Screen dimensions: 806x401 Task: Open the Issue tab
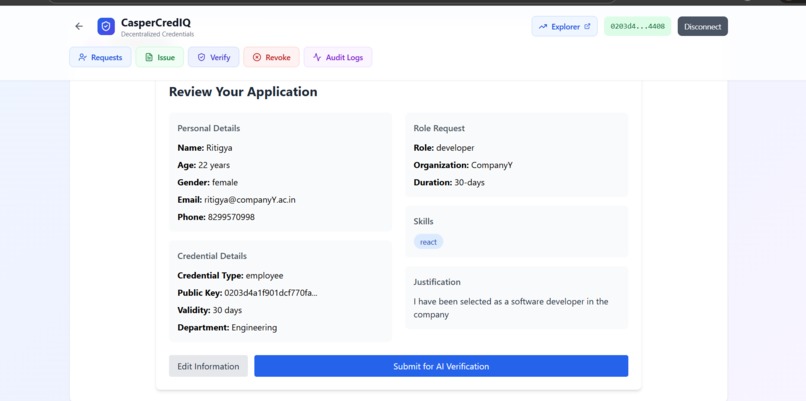point(159,57)
